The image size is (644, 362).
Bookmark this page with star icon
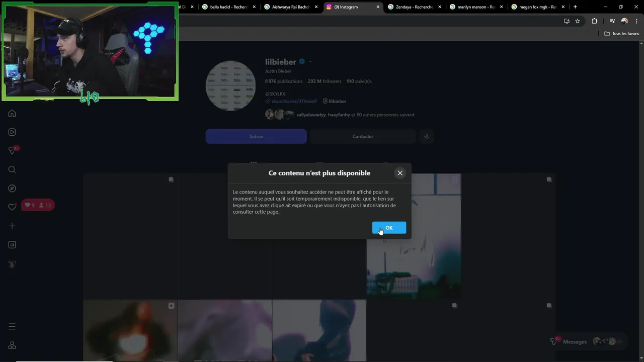tap(578, 21)
